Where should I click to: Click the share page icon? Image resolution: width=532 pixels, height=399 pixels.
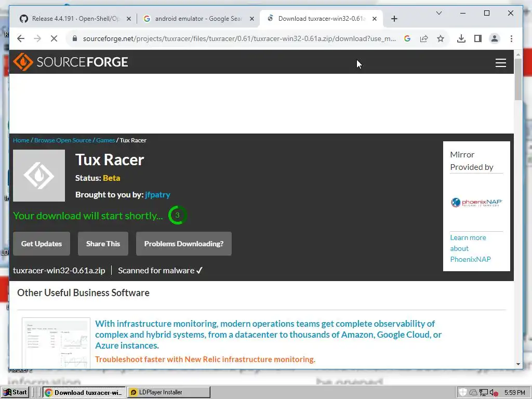424,38
